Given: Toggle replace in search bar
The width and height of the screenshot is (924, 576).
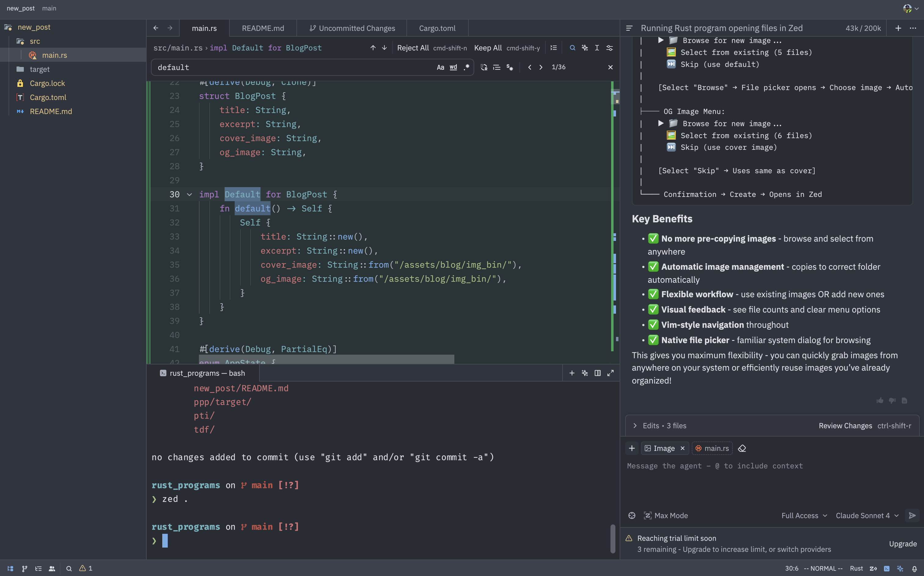Looking at the screenshot, I should pyautogui.click(x=484, y=68).
